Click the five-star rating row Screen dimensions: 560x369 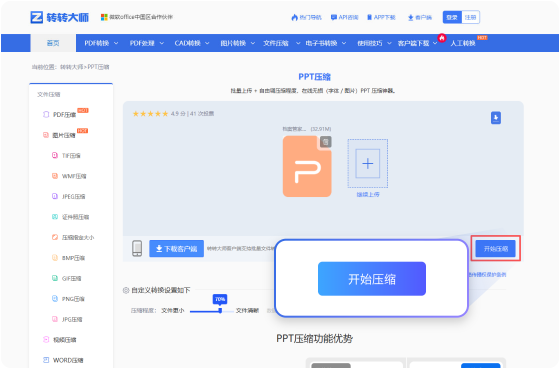tap(150, 114)
